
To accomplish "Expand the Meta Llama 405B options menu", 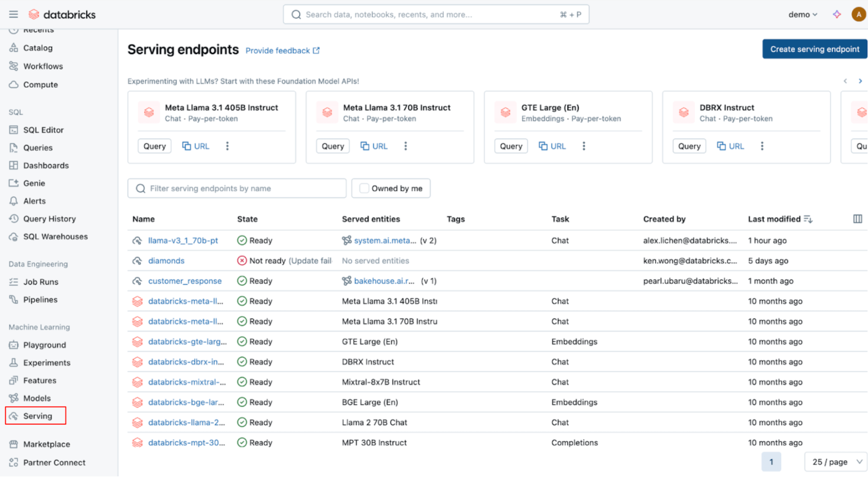I will pos(227,146).
